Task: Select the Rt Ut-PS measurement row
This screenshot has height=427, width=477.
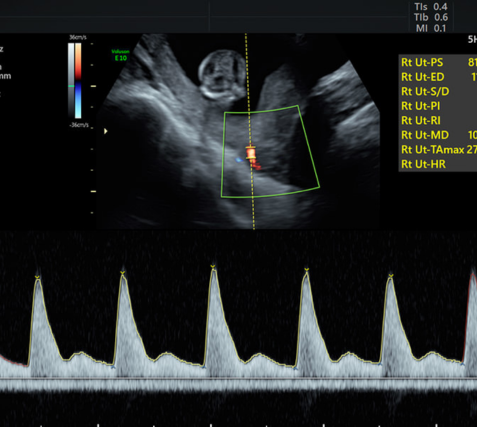Action: coord(438,62)
